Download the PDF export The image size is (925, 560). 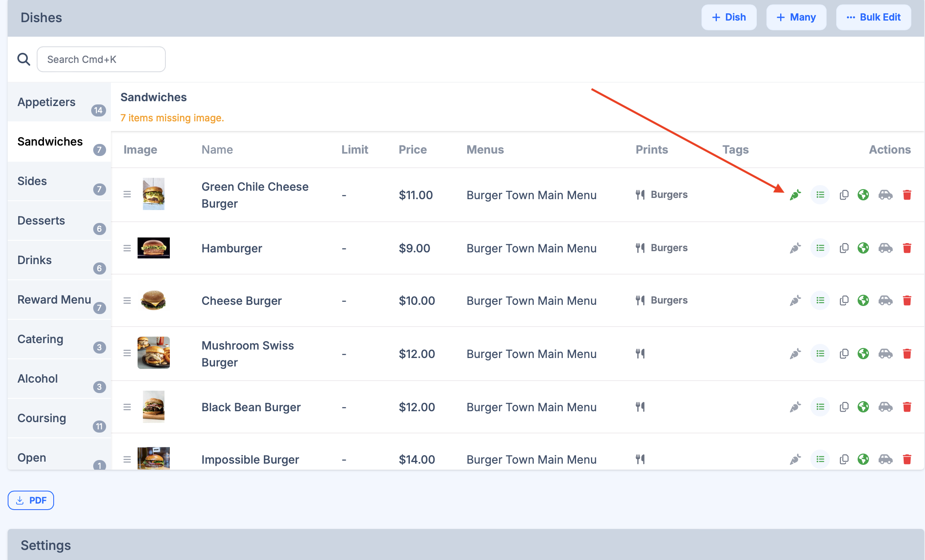click(x=31, y=500)
